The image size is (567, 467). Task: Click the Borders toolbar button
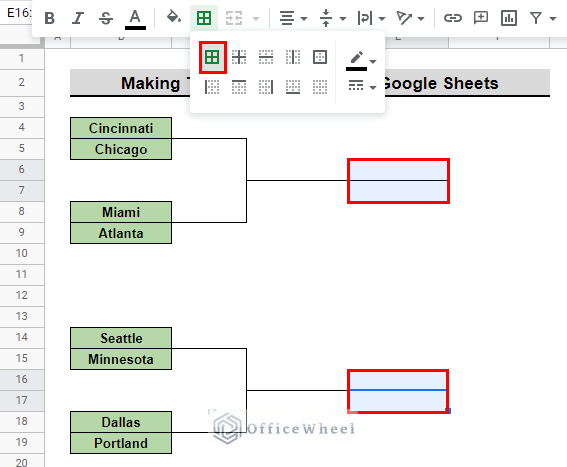click(x=204, y=18)
